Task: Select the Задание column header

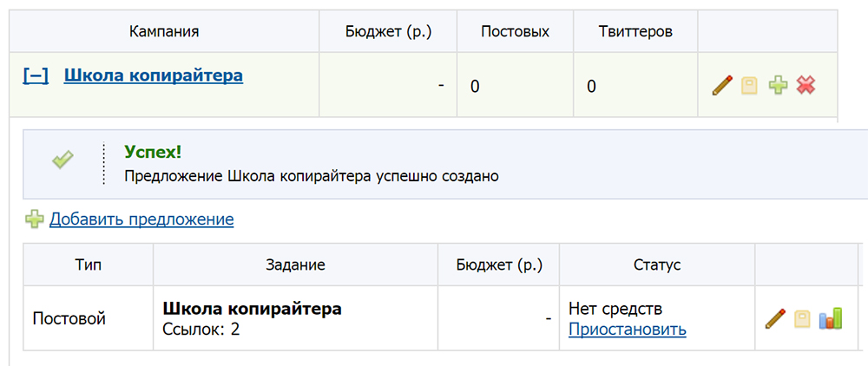Action: pyautogui.click(x=295, y=265)
